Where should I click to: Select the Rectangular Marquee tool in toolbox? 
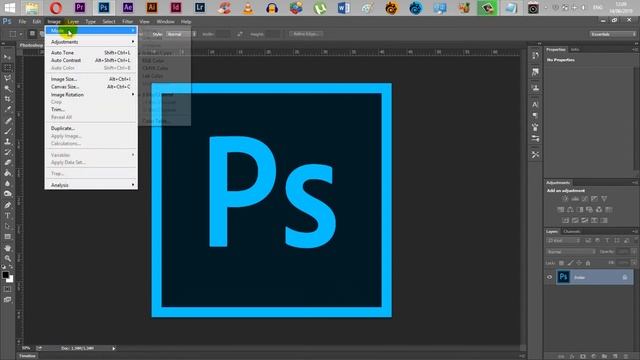(7, 67)
